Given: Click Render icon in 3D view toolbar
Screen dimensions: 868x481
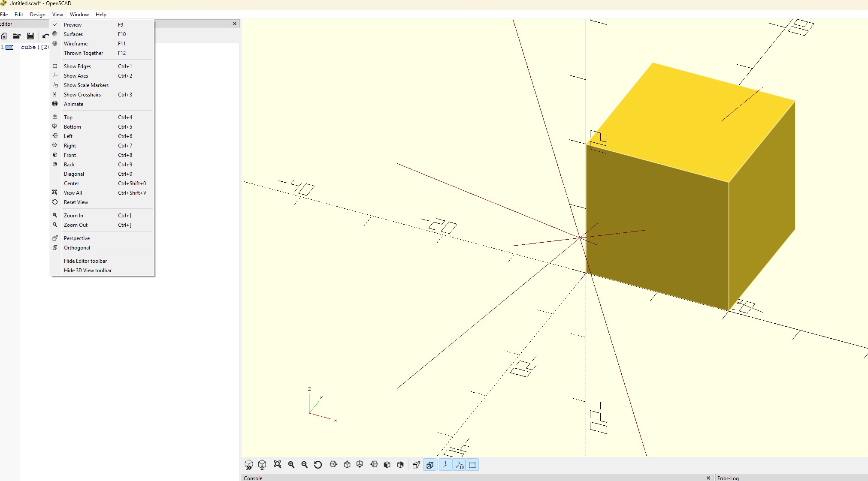Looking at the screenshot, I should click(262, 465).
